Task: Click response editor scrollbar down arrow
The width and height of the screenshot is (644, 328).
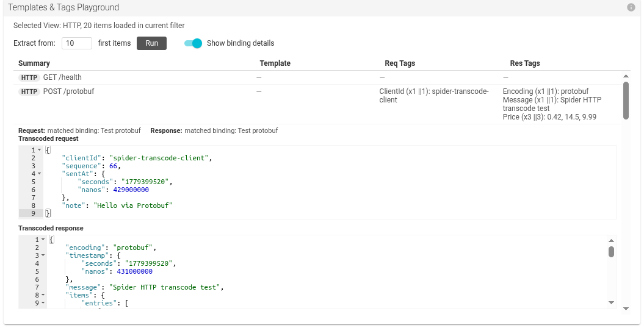Action: [x=611, y=302]
